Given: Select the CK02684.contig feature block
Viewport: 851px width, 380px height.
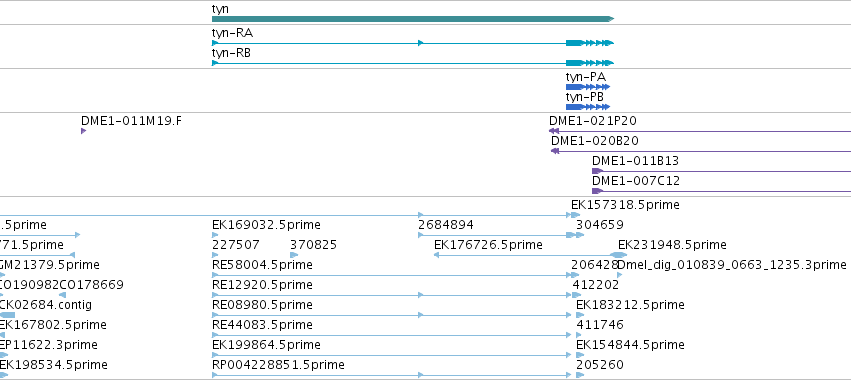Looking at the screenshot, I should [8, 315].
